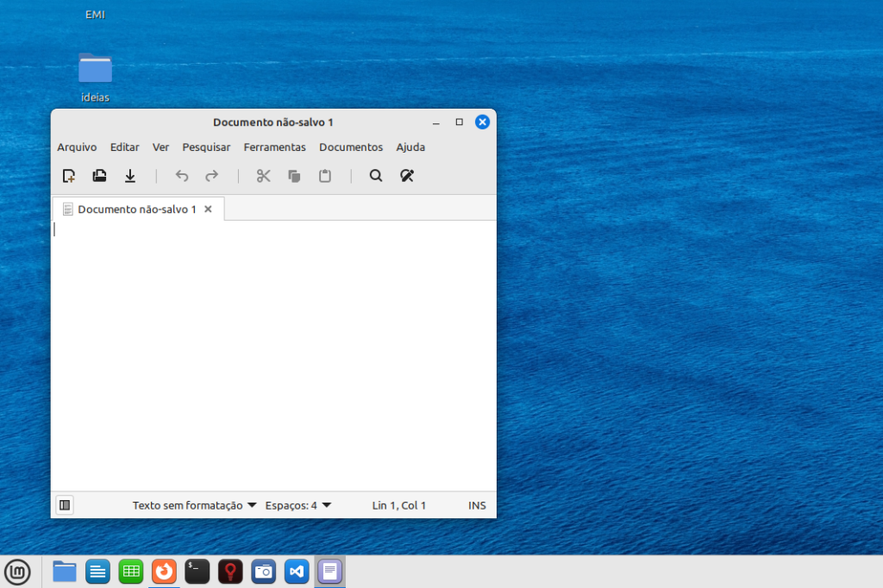Click the new document toolbar icon
The width and height of the screenshot is (883, 588).
69,176
